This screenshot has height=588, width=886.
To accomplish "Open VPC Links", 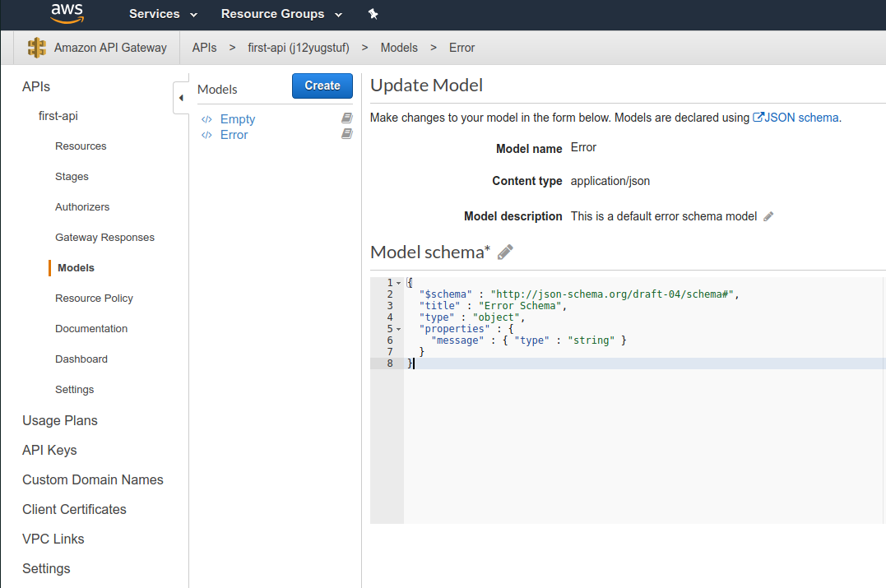I will point(53,539).
